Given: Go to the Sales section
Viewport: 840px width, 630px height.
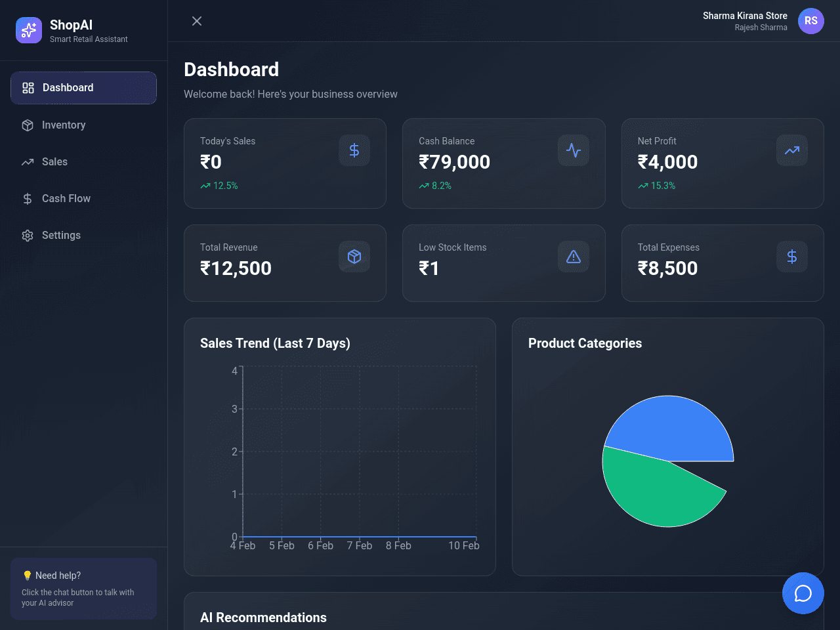Looking at the screenshot, I should 83,161.
